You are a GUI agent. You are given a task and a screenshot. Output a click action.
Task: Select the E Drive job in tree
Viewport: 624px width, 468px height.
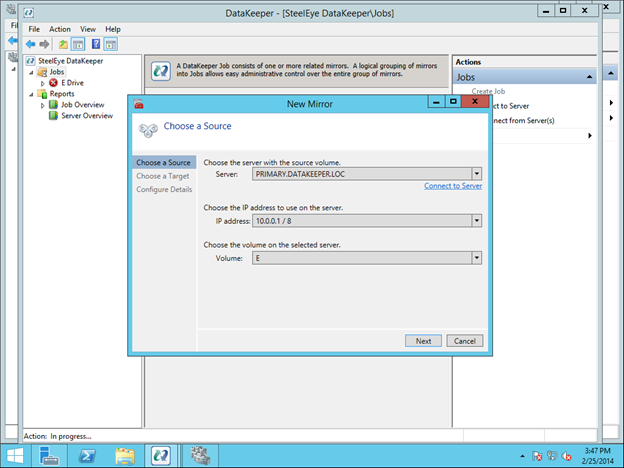pyautogui.click(x=74, y=83)
